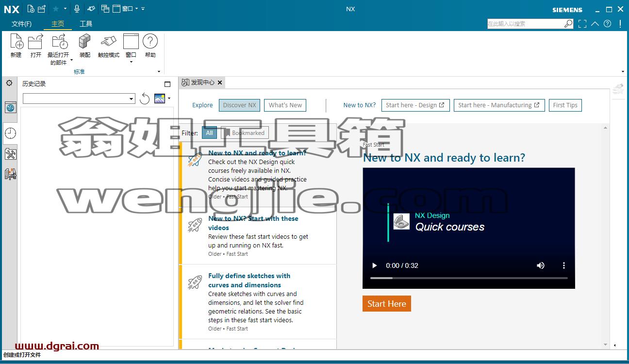Open the Start here - Design link
The image size is (629, 364).
pyautogui.click(x=415, y=105)
